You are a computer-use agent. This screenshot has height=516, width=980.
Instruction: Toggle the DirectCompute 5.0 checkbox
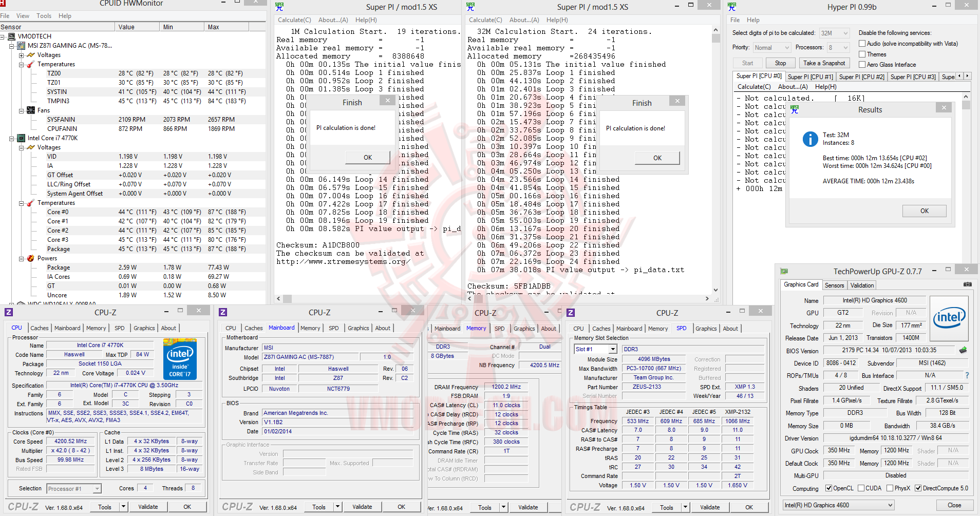coord(918,488)
